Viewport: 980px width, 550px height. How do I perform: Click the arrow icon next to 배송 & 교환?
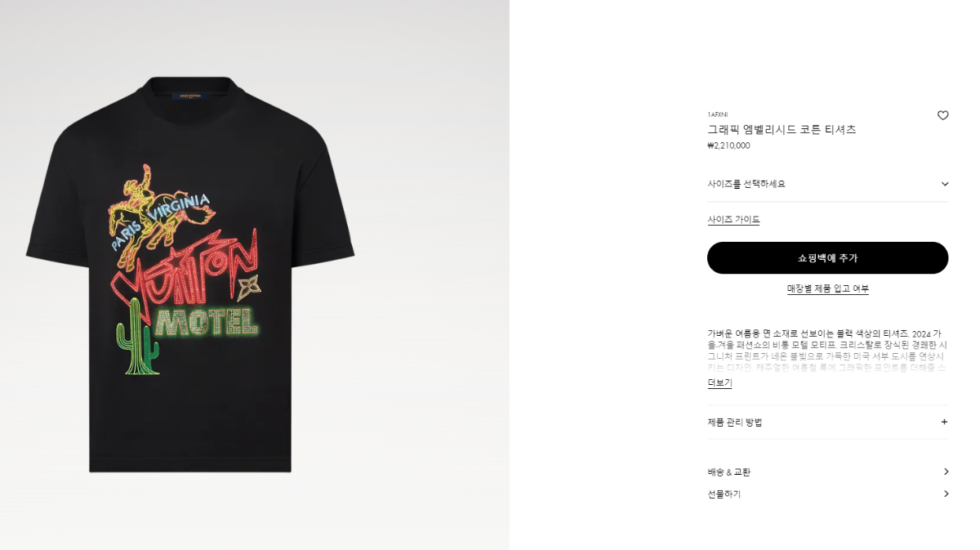(x=946, y=472)
